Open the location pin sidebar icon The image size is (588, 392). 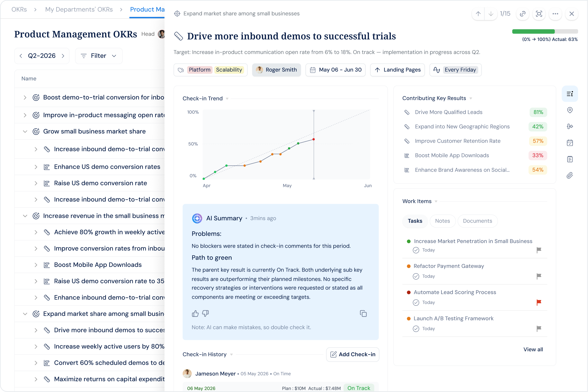click(570, 110)
